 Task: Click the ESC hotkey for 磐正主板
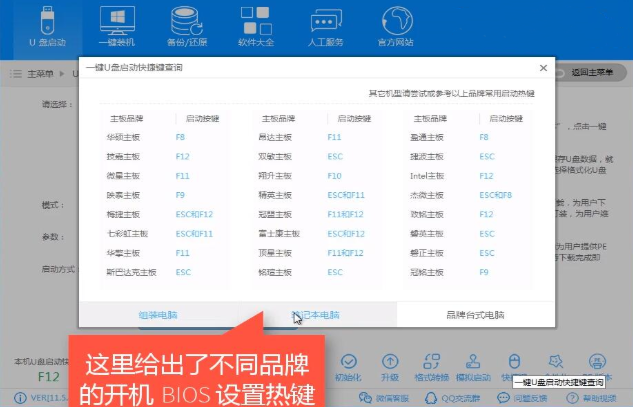pyautogui.click(x=487, y=253)
